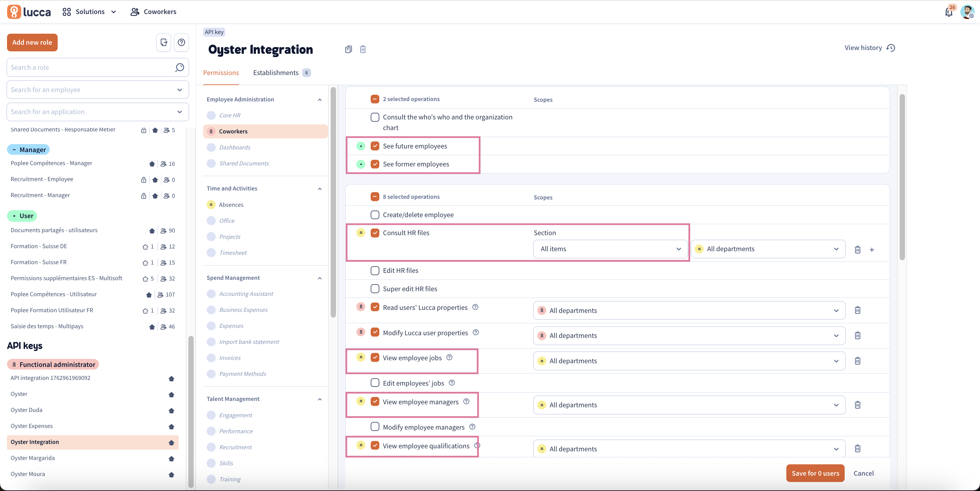The height and width of the screenshot is (491, 980).
Task: Show help for Read users' Lucca properties
Action: click(475, 307)
